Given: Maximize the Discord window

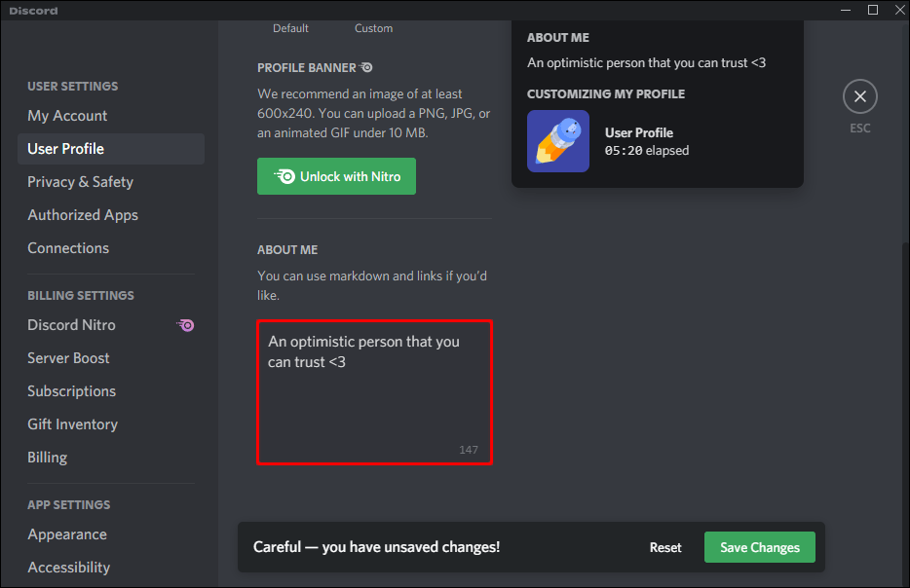Looking at the screenshot, I should coord(872,10).
